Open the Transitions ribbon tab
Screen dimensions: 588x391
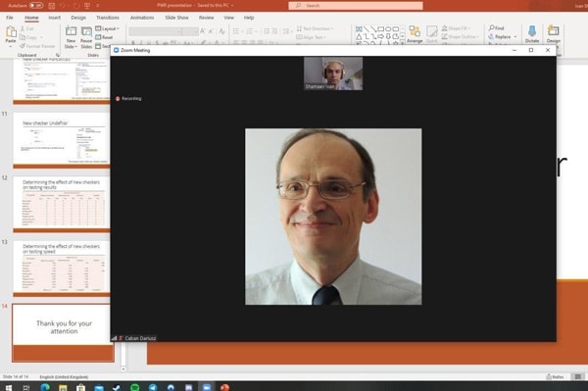108,18
